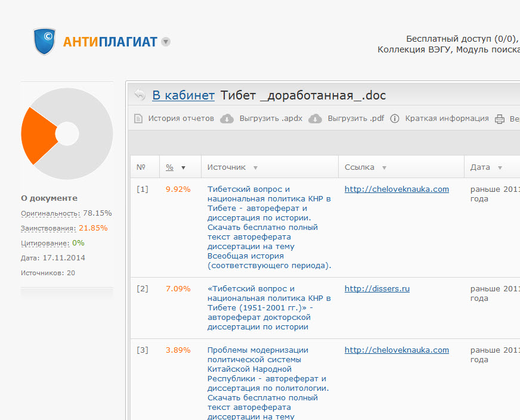Click the document title Тибет _доработанная_.doc
This screenshot has width=520, height=420.
(303, 95)
